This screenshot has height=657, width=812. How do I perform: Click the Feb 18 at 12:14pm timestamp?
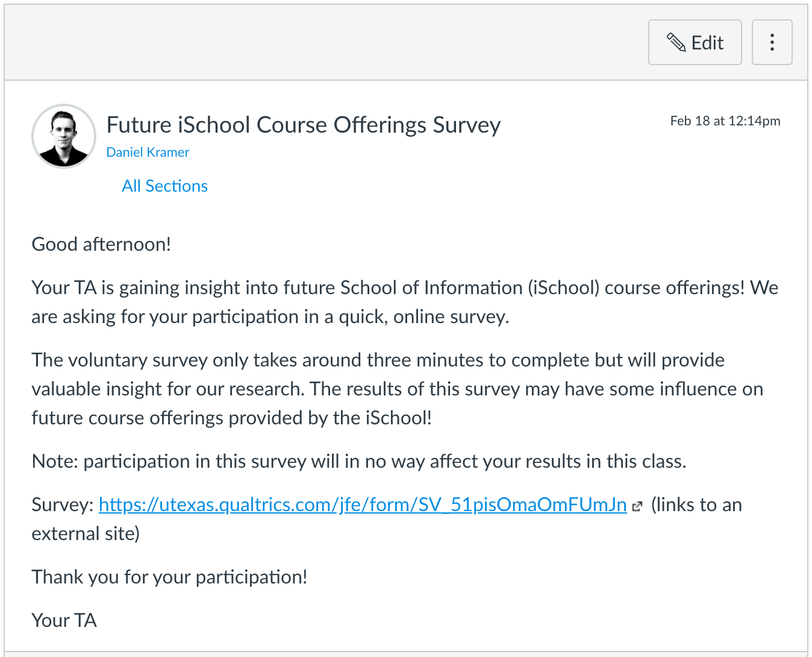pos(725,121)
